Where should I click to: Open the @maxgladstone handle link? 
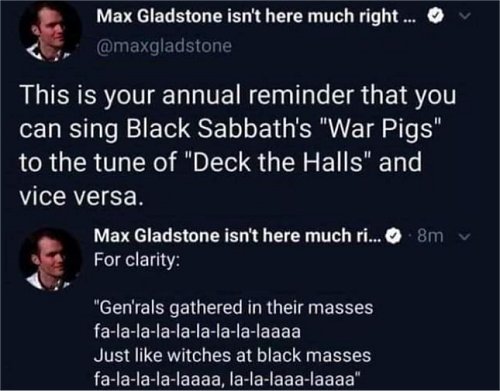pos(164,46)
